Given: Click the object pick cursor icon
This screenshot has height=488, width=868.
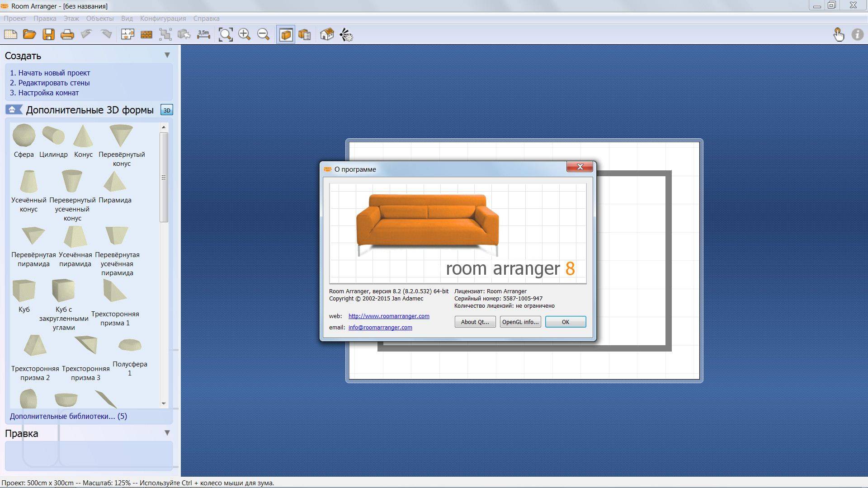Looking at the screenshot, I should pos(184,34).
